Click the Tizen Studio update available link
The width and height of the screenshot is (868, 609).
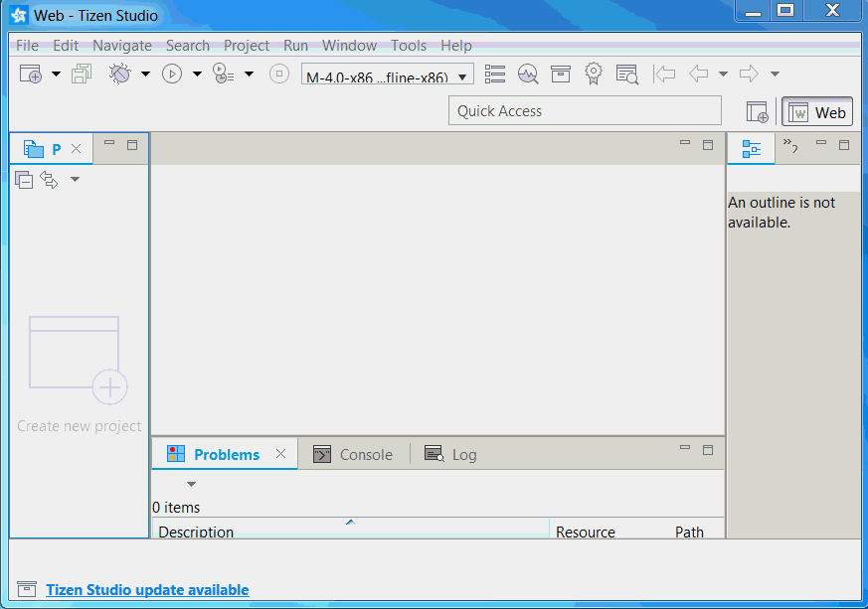(147, 590)
